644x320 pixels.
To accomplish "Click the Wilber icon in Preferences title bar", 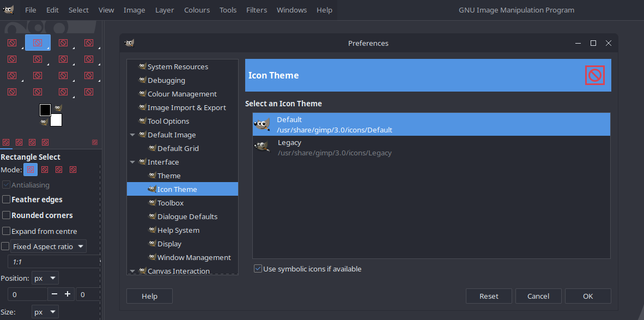I will [129, 43].
